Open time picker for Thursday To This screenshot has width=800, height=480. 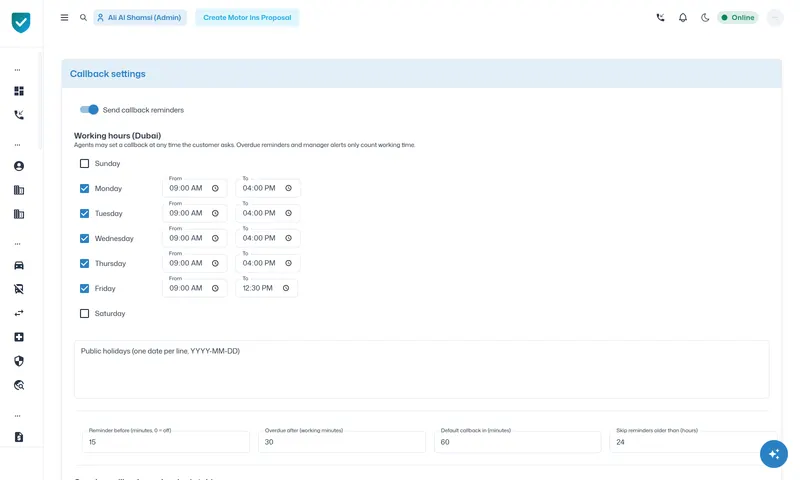288,263
